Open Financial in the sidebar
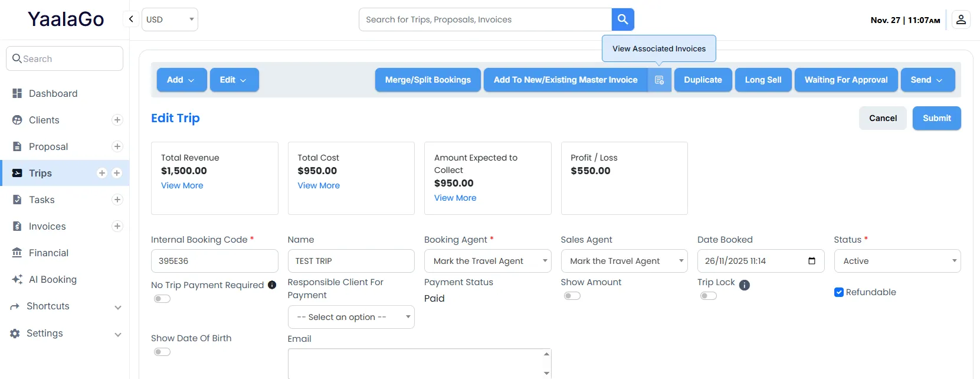This screenshot has width=980, height=379. 49,253
